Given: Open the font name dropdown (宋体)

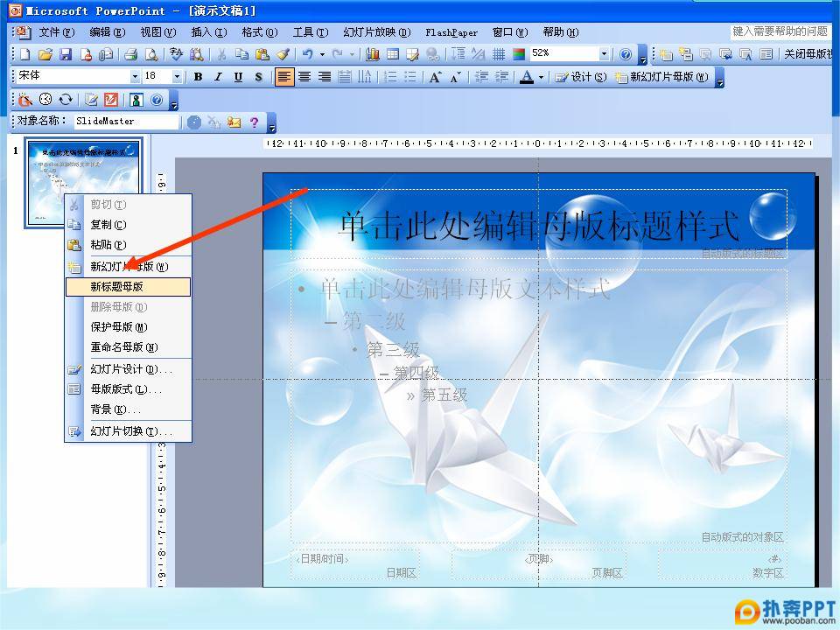Looking at the screenshot, I should click(x=135, y=77).
